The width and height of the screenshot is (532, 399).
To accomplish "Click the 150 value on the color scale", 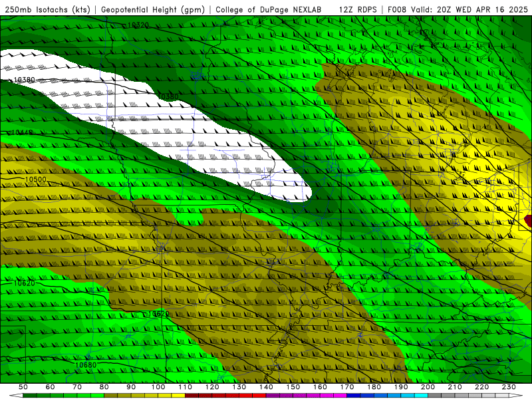I will pyautogui.click(x=293, y=387).
